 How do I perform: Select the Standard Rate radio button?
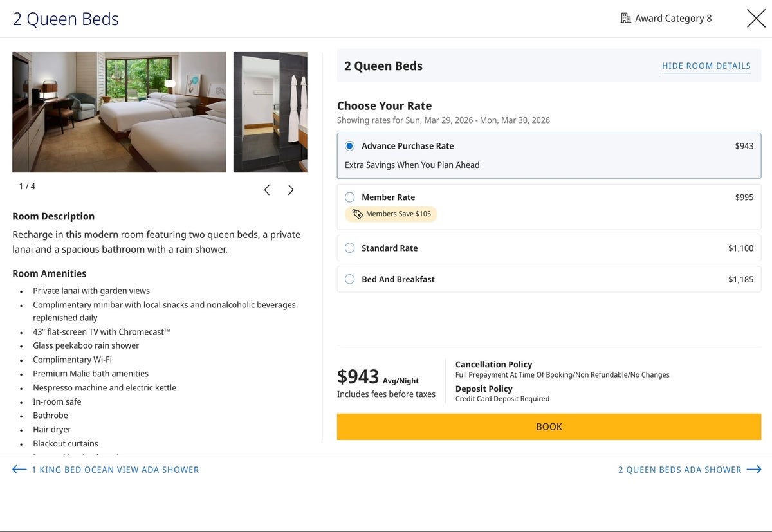point(350,248)
